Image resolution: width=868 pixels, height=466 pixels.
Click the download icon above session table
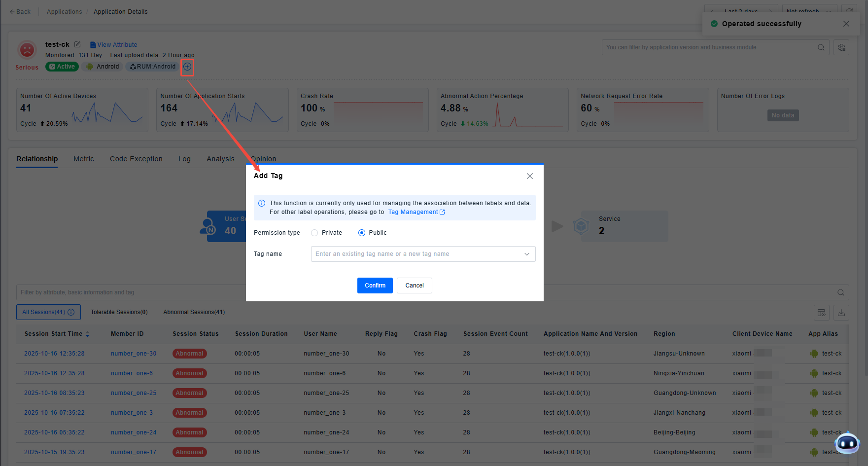(x=841, y=313)
